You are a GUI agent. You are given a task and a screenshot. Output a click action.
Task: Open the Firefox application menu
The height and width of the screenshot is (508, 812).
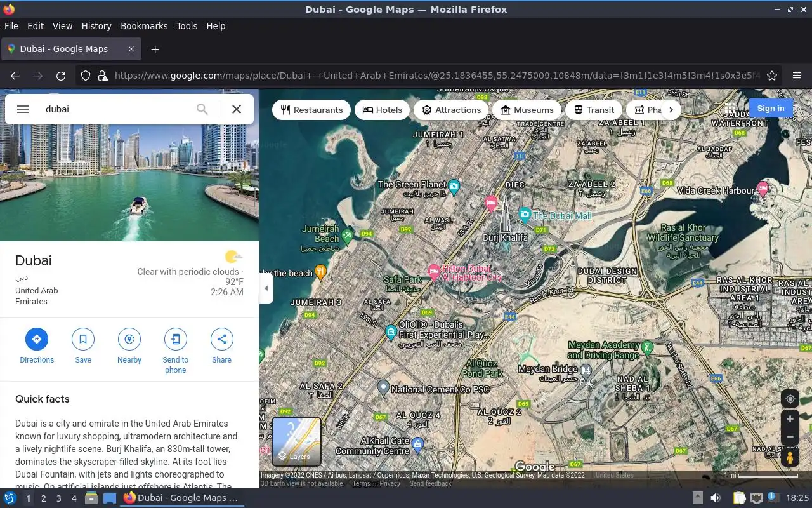(796, 76)
